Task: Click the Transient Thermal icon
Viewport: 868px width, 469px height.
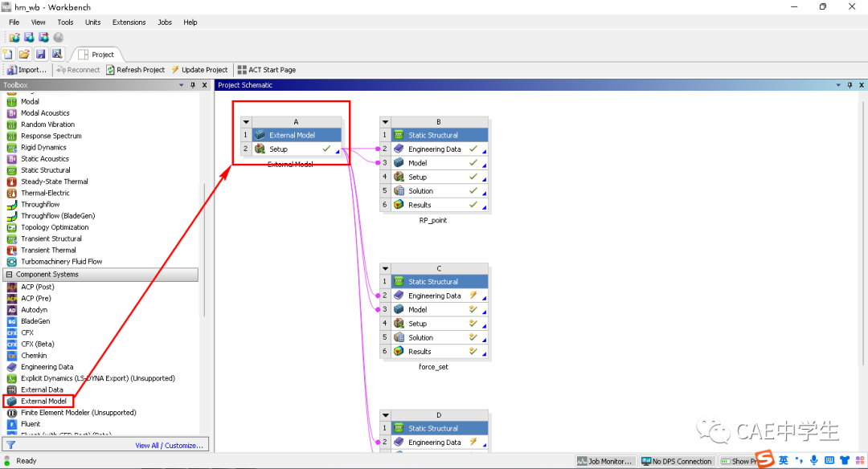Action: coord(11,250)
